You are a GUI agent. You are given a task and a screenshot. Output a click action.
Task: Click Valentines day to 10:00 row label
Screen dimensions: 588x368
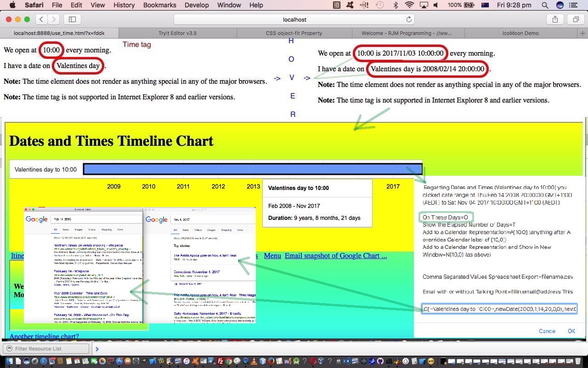[x=45, y=169]
